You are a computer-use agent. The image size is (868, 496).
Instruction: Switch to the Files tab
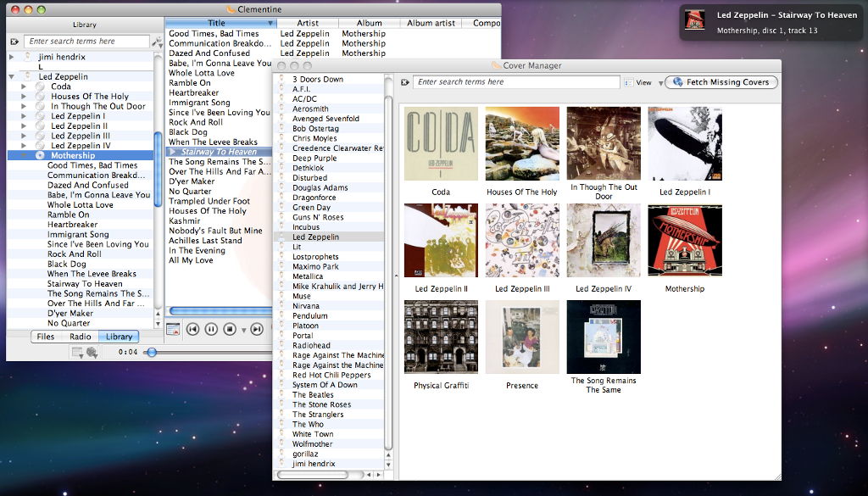point(46,337)
